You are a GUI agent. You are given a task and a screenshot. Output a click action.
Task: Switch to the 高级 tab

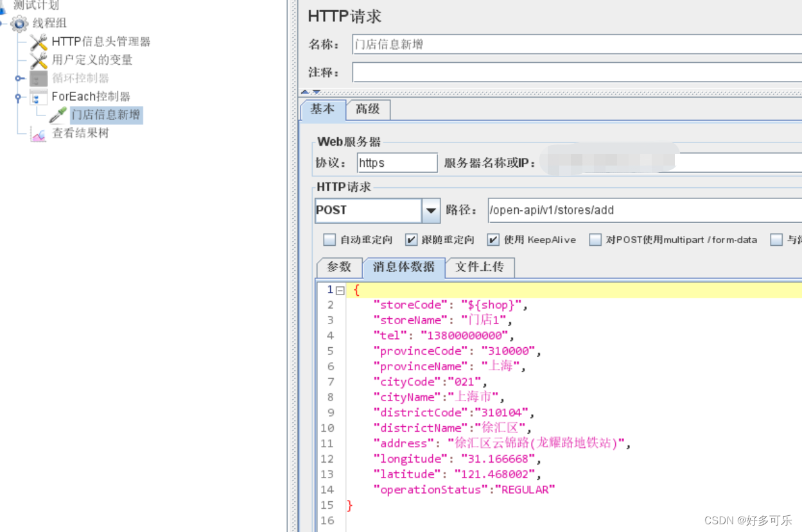[x=368, y=110]
